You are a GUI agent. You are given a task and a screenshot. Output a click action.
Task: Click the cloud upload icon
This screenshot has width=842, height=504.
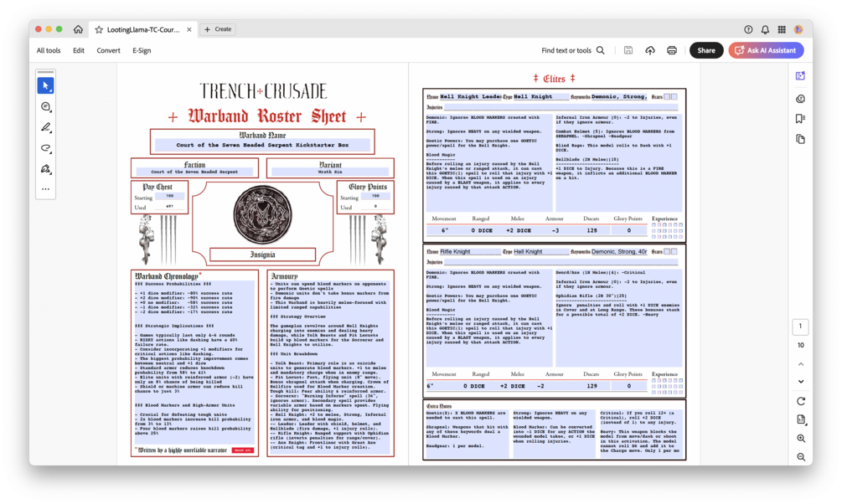point(650,50)
